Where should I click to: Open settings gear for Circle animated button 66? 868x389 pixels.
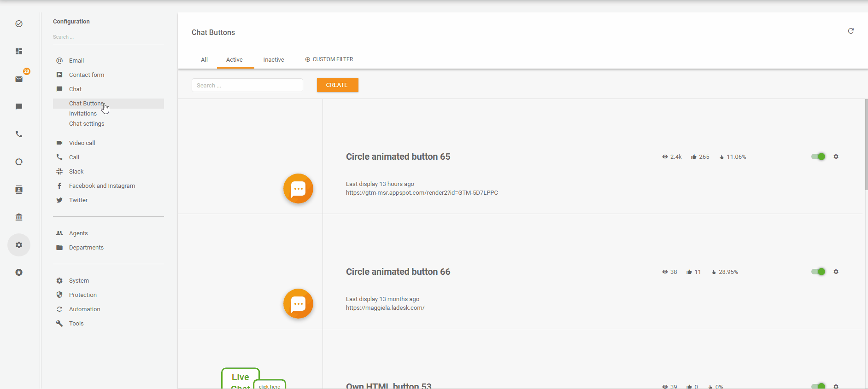click(836, 272)
